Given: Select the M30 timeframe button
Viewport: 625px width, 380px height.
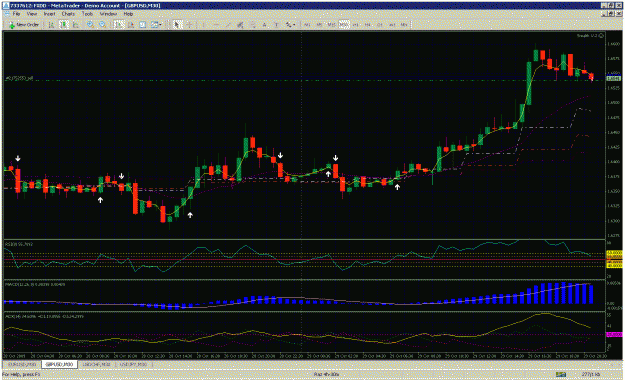Looking at the screenshot, I should (x=344, y=25).
